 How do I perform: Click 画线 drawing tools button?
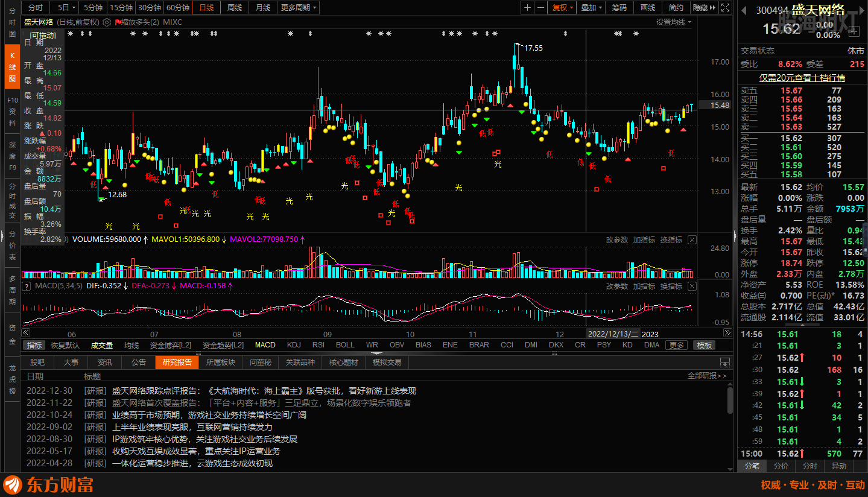coord(648,8)
